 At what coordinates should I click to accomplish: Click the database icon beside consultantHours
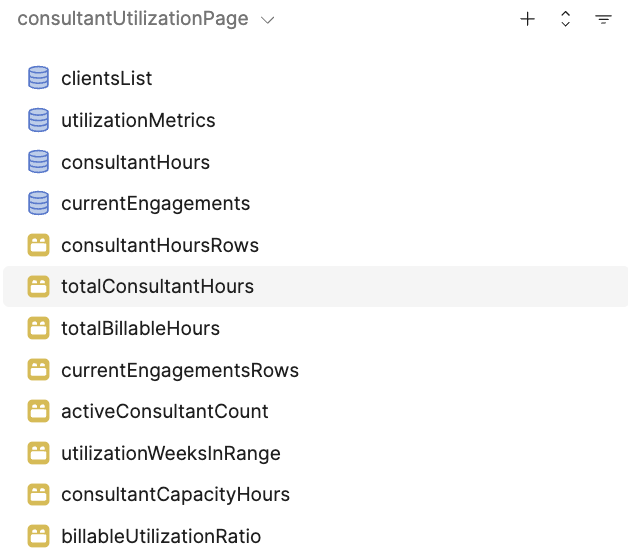[38, 162]
